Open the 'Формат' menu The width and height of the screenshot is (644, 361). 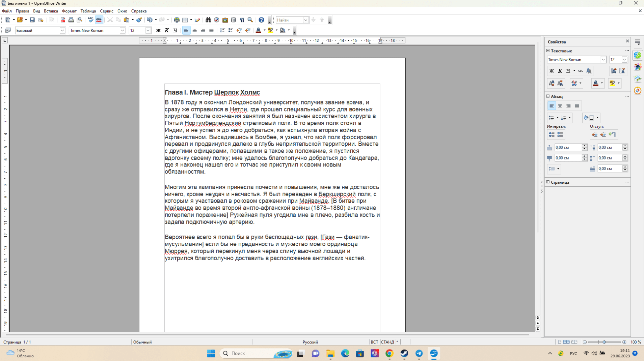[x=69, y=11]
